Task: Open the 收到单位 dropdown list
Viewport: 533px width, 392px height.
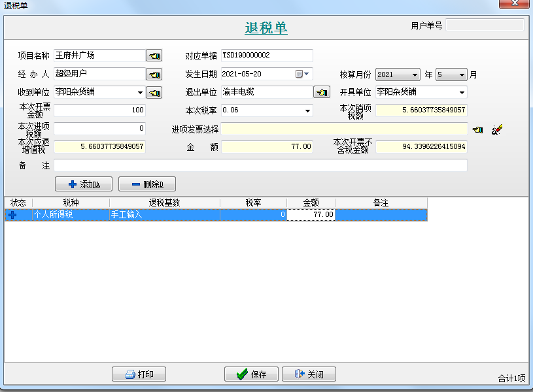Action: coord(140,93)
